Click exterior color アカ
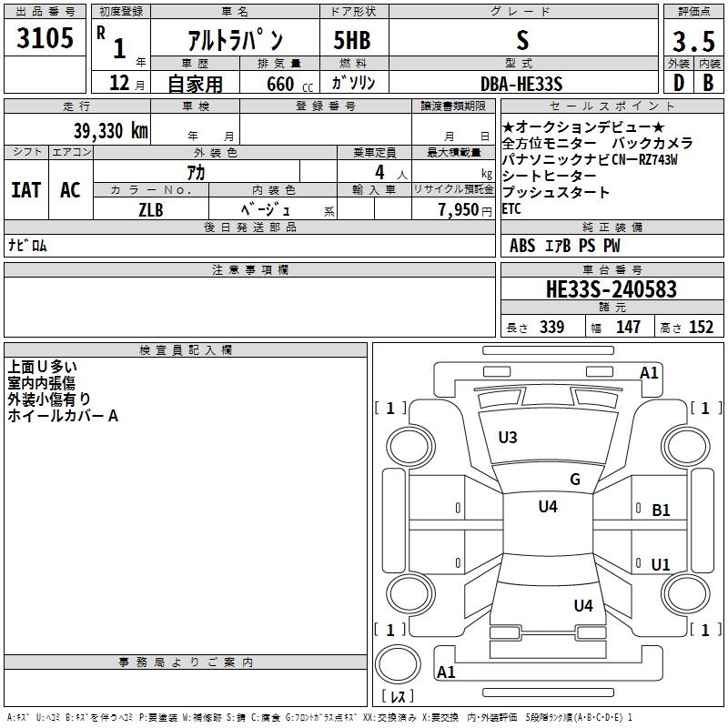Image resolution: width=728 pixels, height=728 pixels. pos(196,173)
